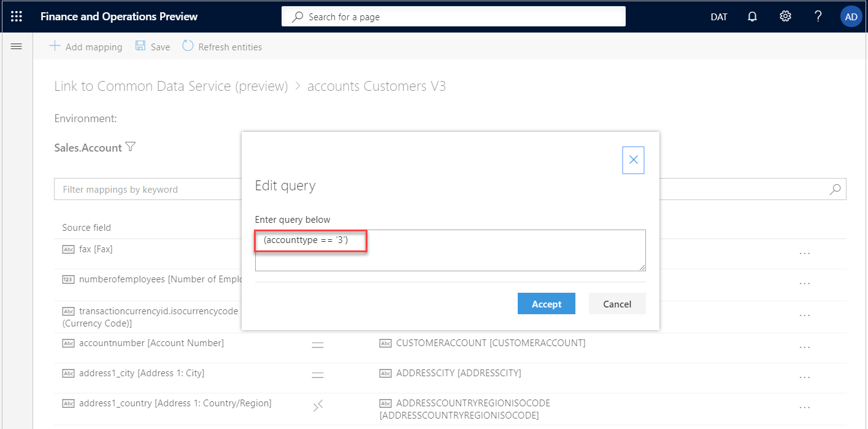This screenshot has width=868, height=429.
Task: Expand the hamburger navigation pane
Action: pyautogui.click(x=17, y=47)
